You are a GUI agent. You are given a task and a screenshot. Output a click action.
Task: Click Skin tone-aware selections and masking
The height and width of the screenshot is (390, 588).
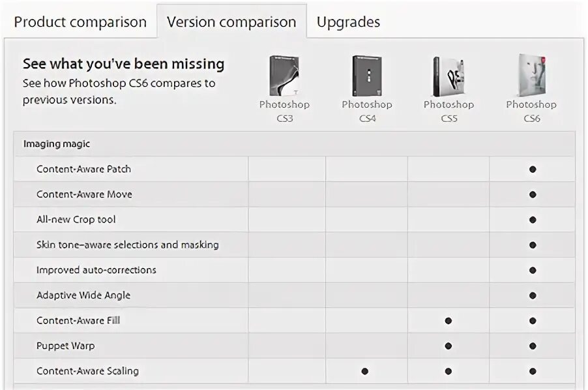click(x=127, y=245)
